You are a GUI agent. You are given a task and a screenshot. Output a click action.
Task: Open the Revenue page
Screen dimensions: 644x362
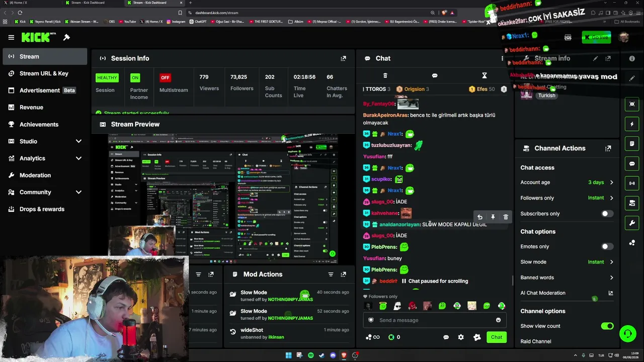coord(45,107)
